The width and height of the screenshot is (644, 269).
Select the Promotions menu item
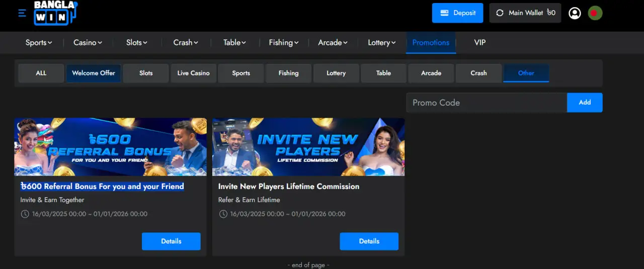431,43
